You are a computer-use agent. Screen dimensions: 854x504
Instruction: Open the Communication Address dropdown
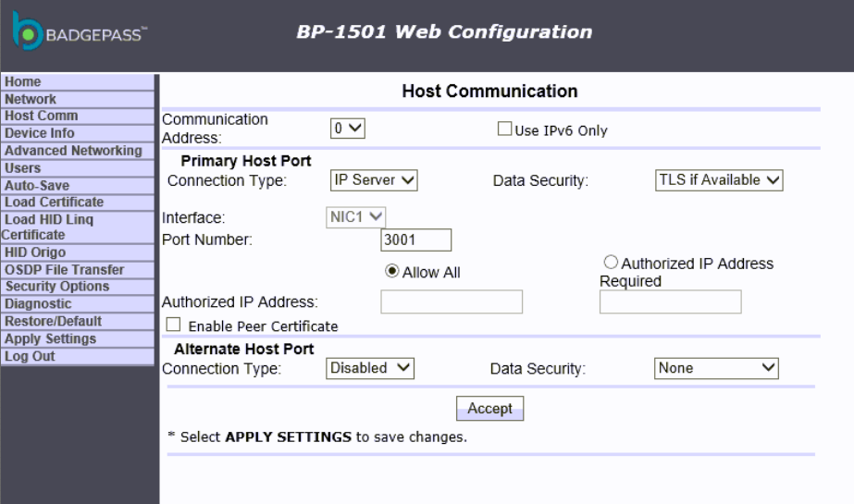(348, 129)
